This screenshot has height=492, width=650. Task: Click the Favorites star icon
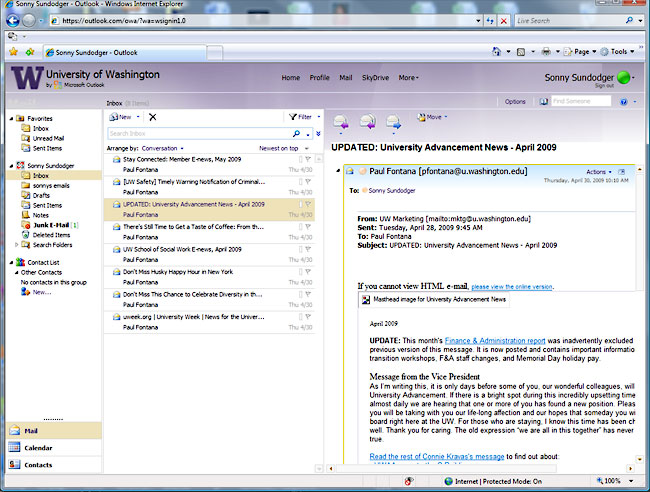[x=14, y=52]
